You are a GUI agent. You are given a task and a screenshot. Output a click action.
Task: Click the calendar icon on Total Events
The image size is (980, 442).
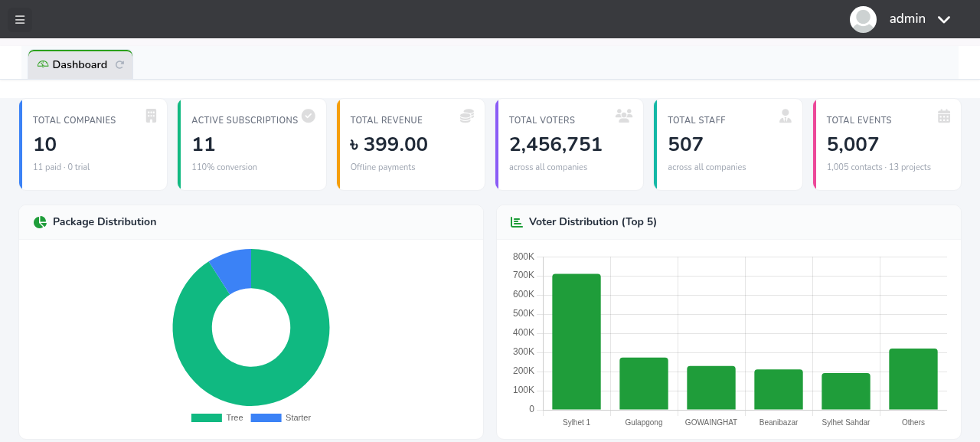click(x=944, y=116)
